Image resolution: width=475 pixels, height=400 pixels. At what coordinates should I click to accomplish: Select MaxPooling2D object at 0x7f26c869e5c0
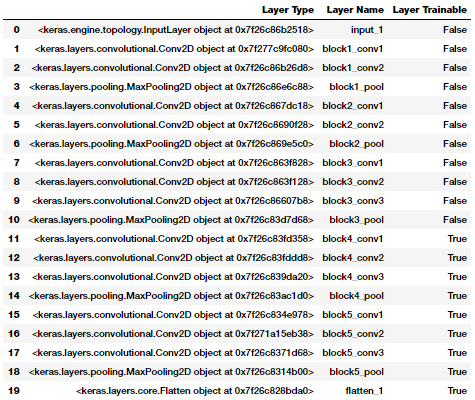(x=171, y=144)
